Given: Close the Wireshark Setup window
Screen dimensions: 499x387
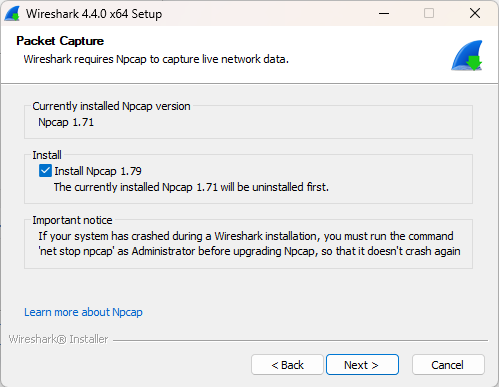Looking at the screenshot, I should 475,14.
